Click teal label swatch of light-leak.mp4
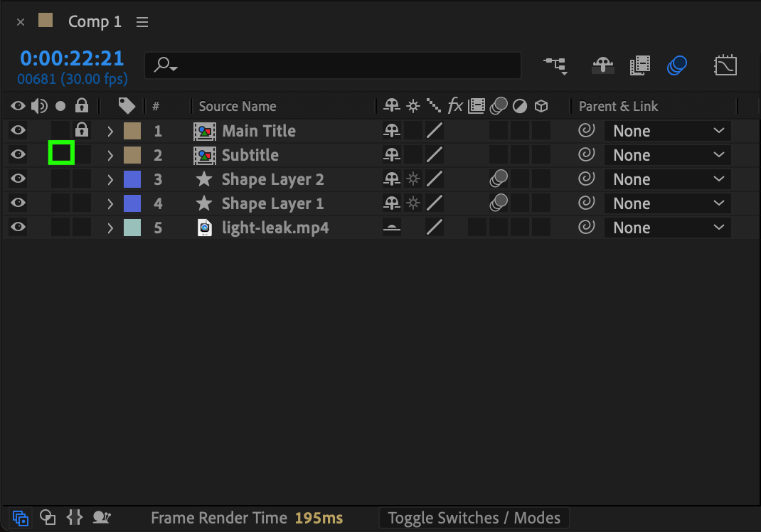The width and height of the screenshot is (761, 532). (x=132, y=227)
